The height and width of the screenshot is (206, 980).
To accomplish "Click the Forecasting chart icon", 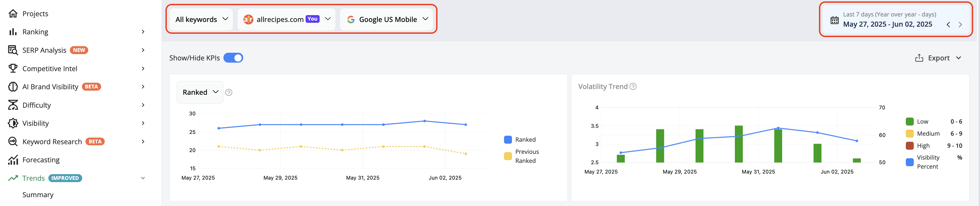I will [13, 160].
